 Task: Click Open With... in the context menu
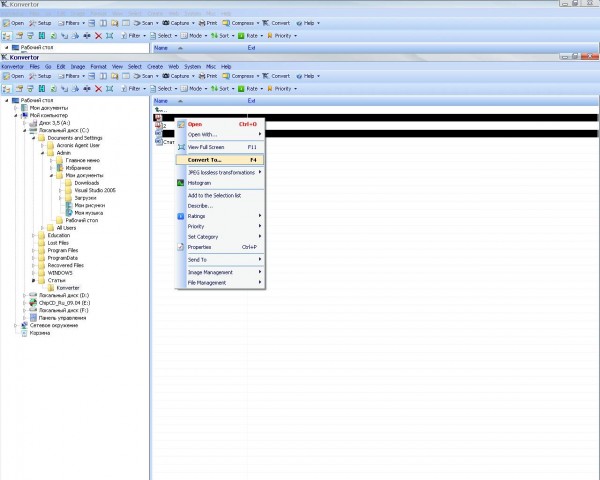click(220, 135)
